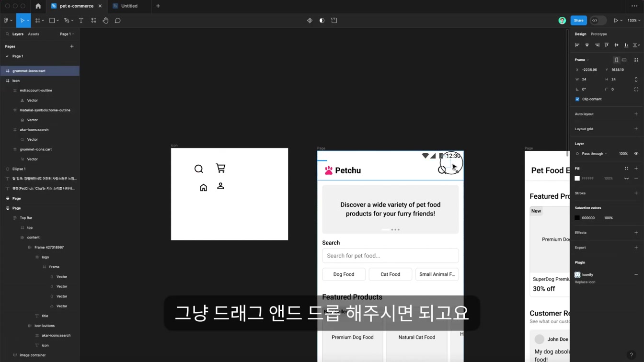Select the Rectangle shape tool
Image resolution: width=644 pixels, height=362 pixels.
coord(52,21)
